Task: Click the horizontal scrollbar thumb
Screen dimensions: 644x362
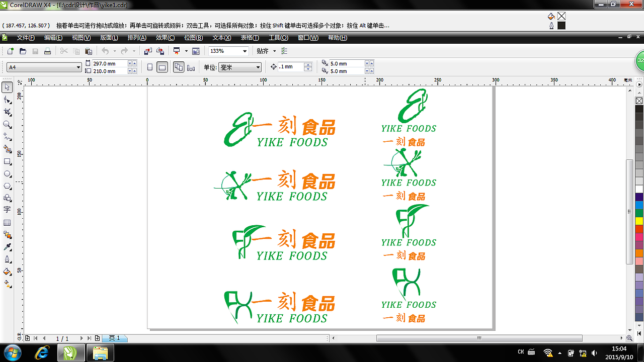Action: point(479,338)
